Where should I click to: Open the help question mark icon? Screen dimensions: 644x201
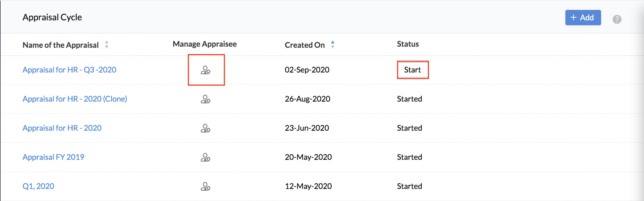(617, 19)
